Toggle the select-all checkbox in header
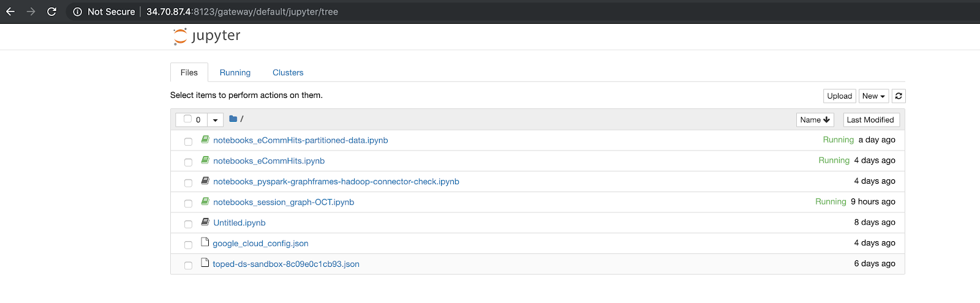Image resolution: width=980 pixels, height=303 pixels. pyautogui.click(x=187, y=119)
